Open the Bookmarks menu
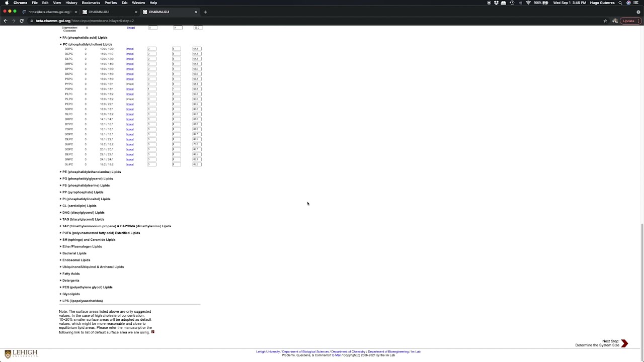 tap(91, 3)
